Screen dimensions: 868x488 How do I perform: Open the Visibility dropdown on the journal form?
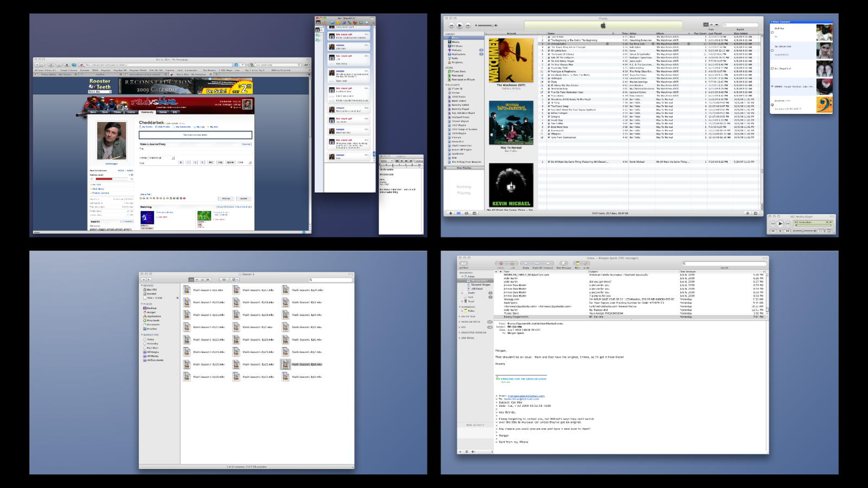point(162,158)
